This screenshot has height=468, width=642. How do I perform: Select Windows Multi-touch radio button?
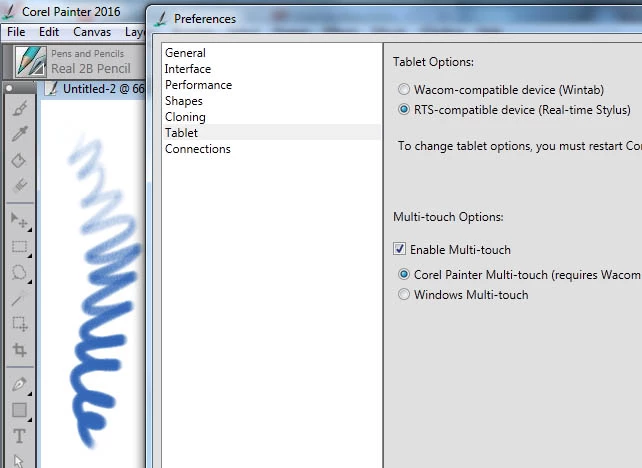point(403,294)
